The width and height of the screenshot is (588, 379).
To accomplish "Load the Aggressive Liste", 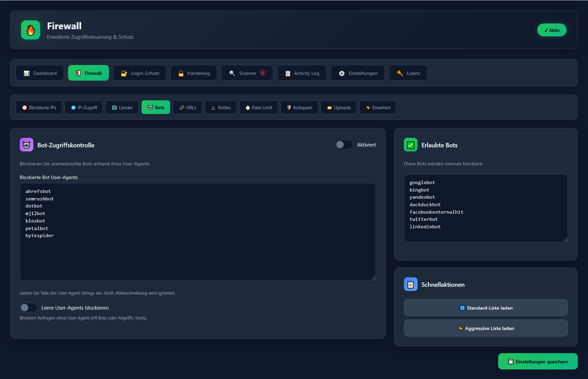I will tap(486, 328).
